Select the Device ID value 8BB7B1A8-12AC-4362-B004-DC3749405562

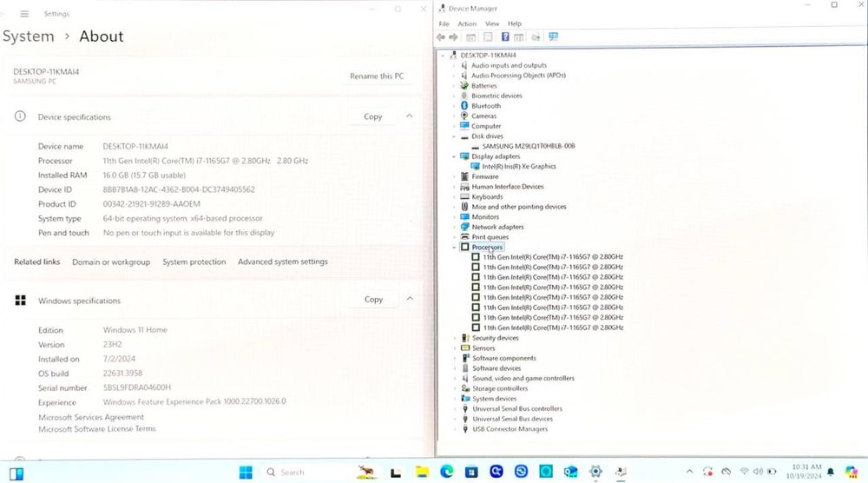179,189
